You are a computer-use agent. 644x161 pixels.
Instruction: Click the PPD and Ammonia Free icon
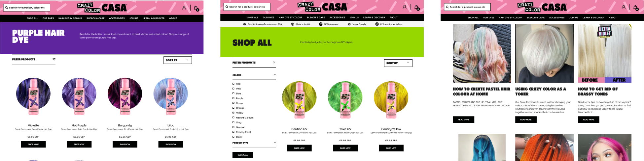click(x=377, y=24)
